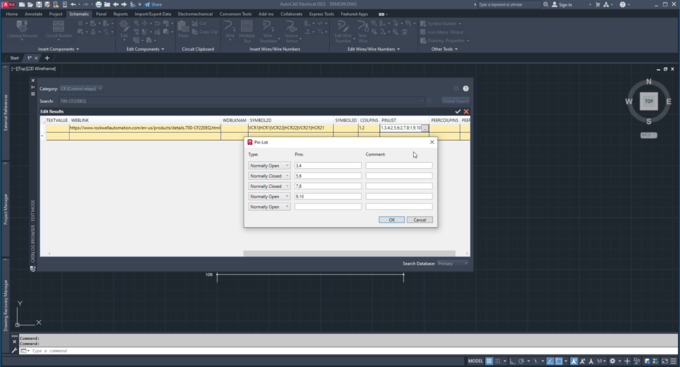Click the green checkmark to accept edits
The width and height of the screenshot is (680, 367).
coord(458,111)
